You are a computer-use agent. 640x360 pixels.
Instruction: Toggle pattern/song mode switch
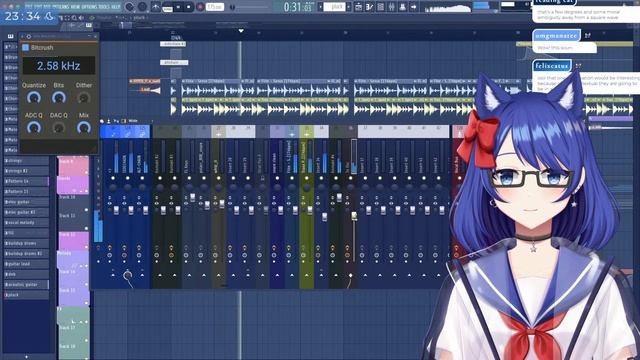click(168, 7)
